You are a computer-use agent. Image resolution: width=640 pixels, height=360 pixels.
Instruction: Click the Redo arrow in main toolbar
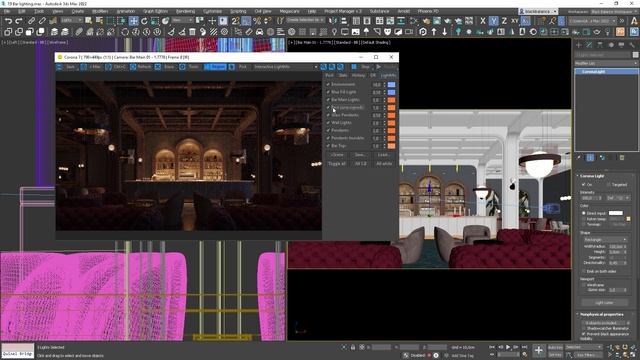[19, 21]
